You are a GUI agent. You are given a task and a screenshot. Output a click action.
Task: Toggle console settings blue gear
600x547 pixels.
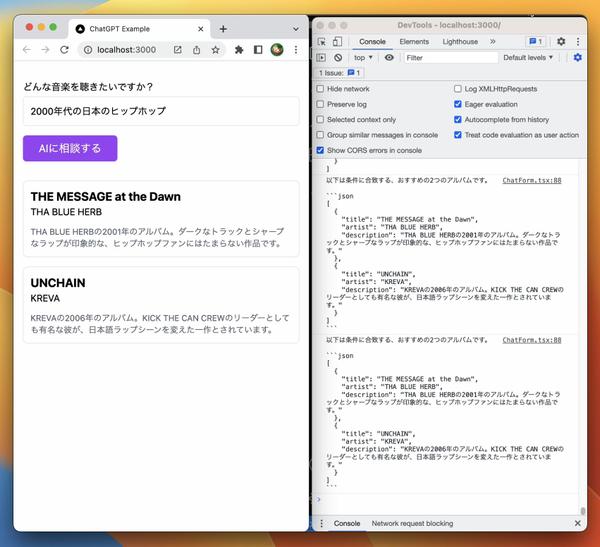578,57
